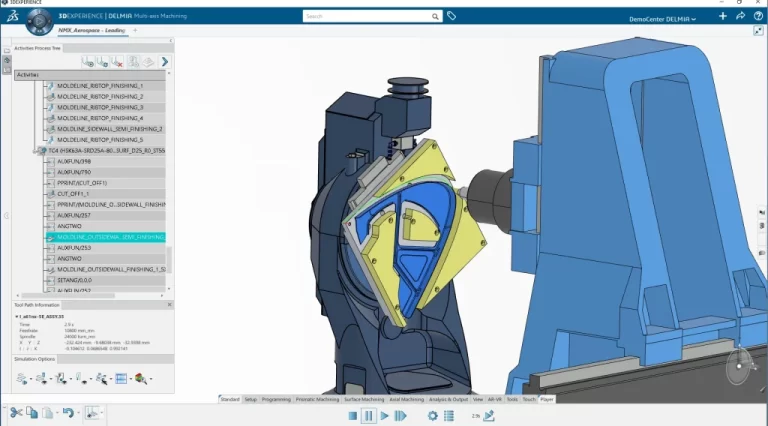This screenshot has height=426, width=768.
Task: Click the plus add icon in top bar
Action: (722, 17)
